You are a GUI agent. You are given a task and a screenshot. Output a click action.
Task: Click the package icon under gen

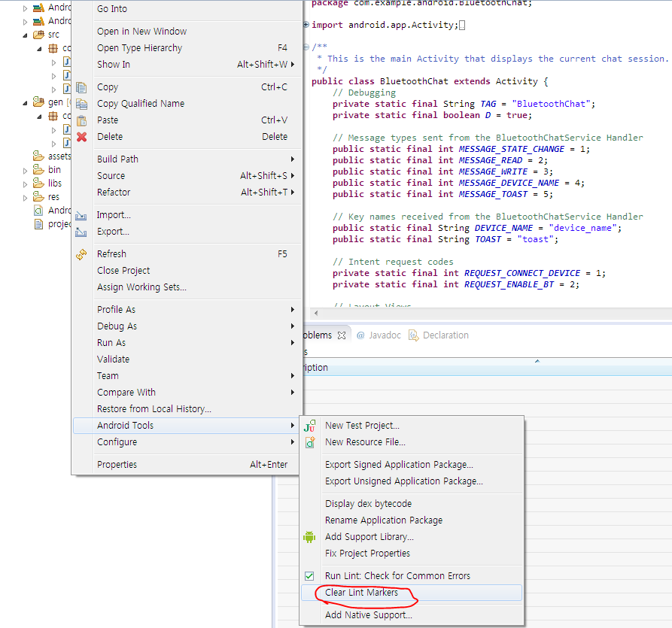coord(53,116)
